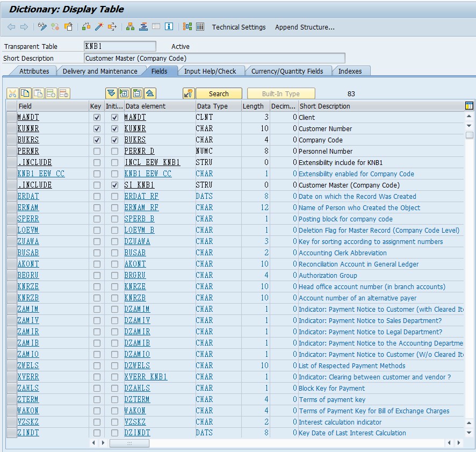Click the key fields icon beside Search
This screenshot has height=452, width=476.
coord(189,94)
